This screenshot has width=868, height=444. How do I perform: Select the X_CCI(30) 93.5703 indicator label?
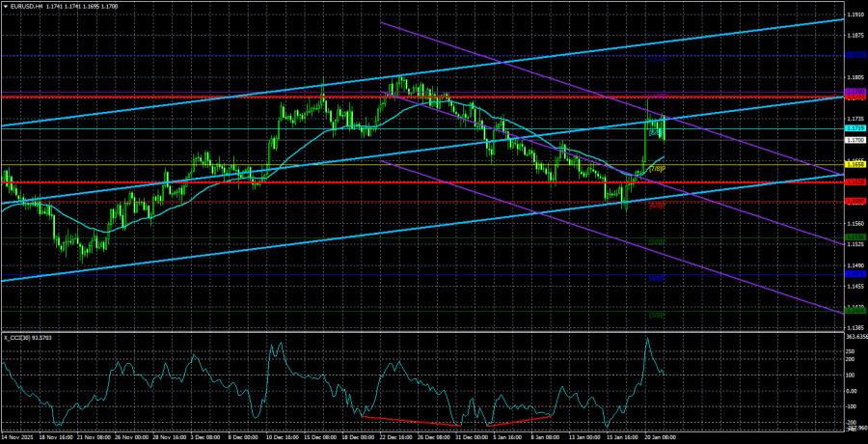27,338
